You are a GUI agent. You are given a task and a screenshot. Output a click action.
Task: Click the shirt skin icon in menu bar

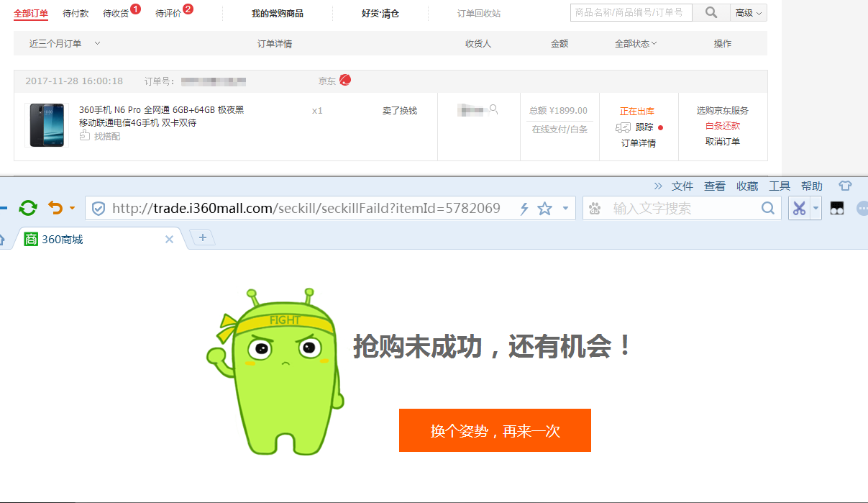(x=846, y=186)
